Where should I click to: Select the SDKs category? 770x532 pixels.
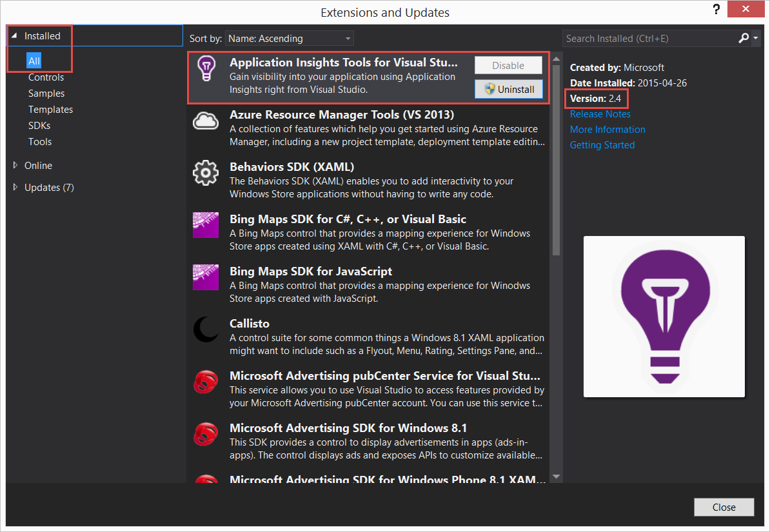coord(39,125)
